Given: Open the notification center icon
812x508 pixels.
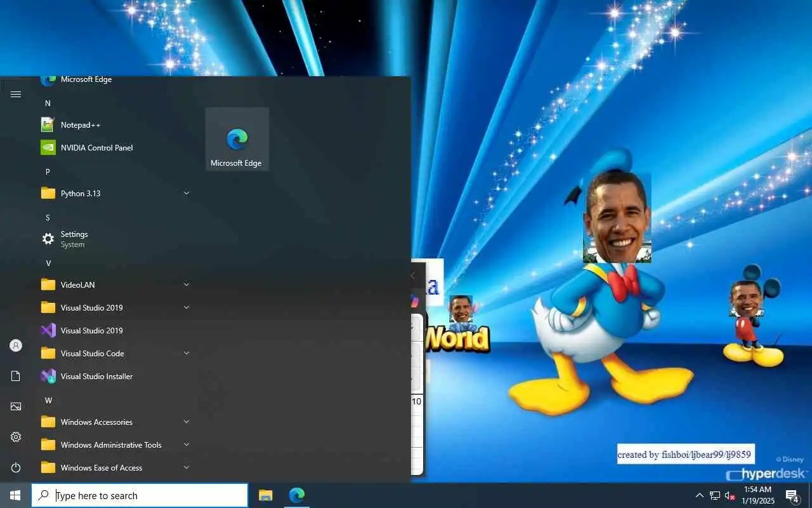Looking at the screenshot, I should click(x=792, y=495).
